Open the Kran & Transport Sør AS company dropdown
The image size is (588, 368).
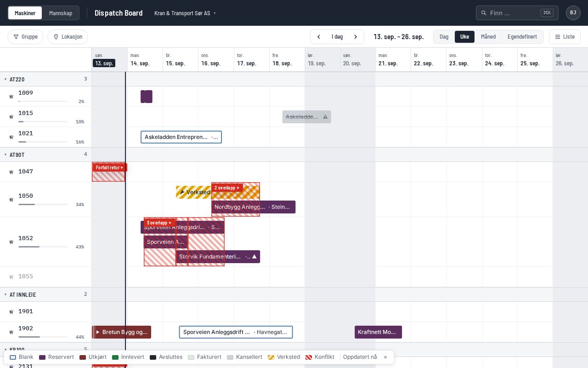(x=185, y=13)
